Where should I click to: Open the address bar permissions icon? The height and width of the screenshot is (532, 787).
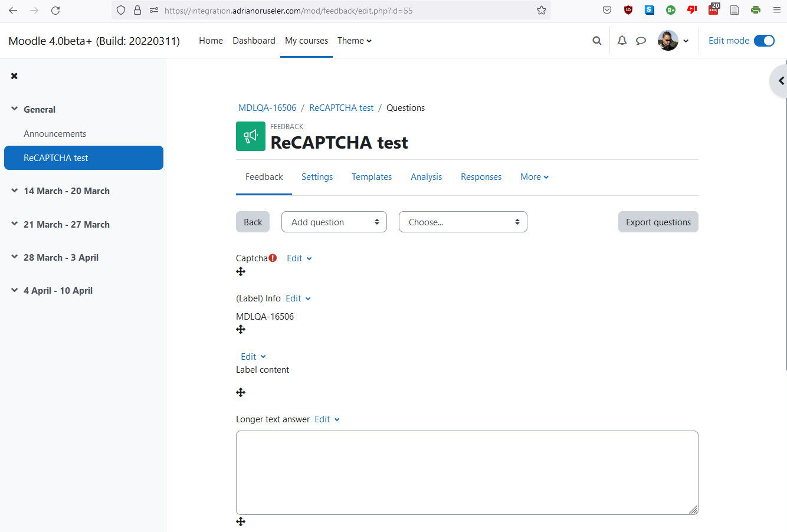[154, 10]
